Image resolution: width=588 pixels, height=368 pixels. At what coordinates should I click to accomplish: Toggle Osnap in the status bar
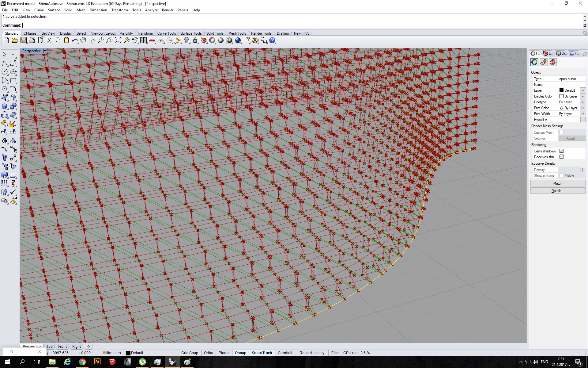[240, 353]
